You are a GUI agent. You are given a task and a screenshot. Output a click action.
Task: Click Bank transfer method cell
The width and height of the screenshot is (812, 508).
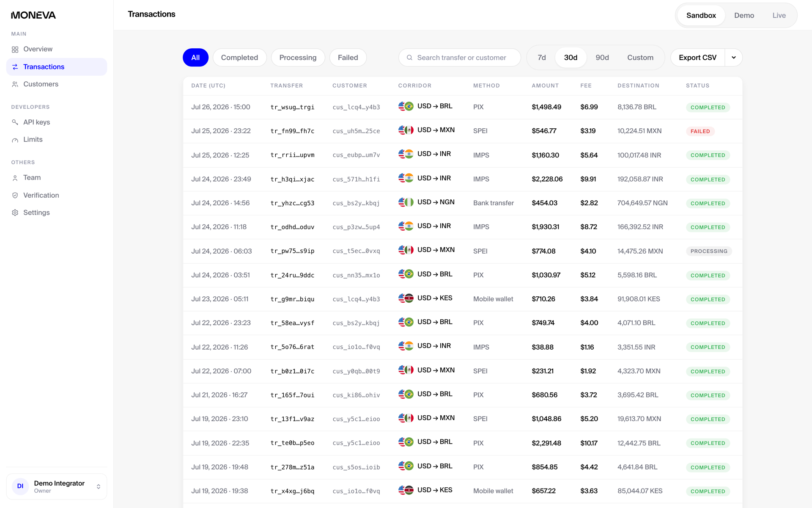click(x=493, y=203)
